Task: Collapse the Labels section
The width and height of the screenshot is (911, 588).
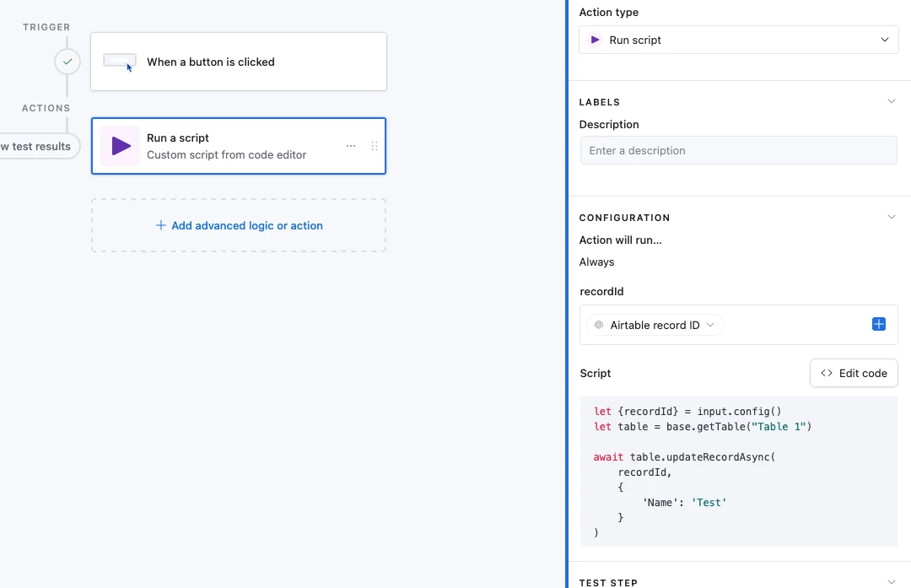Action: [x=892, y=102]
